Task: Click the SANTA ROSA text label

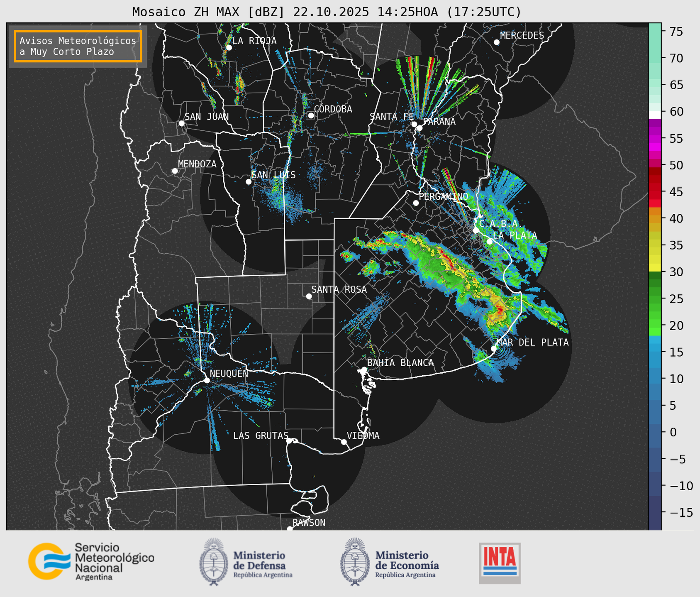Action: (339, 289)
